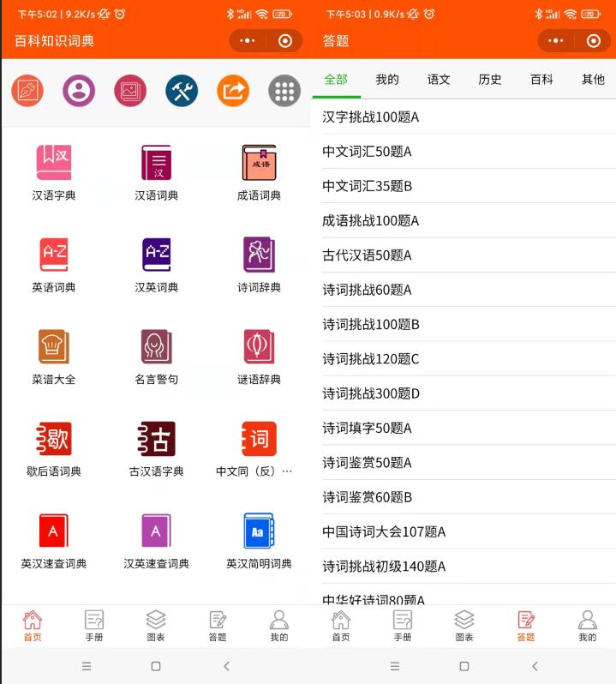This screenshot has height=684, width=616.
Task: Select the 全部 tab
Action: click(x=336, y=80)
